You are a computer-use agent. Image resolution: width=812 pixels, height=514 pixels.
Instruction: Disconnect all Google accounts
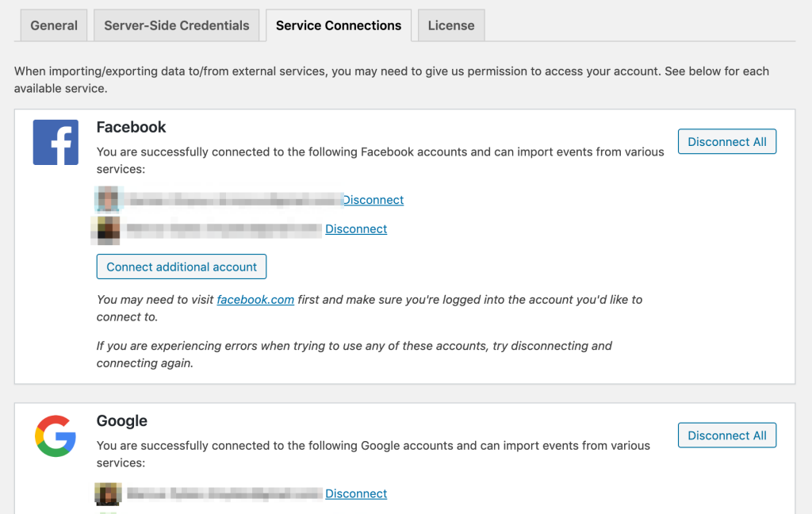[x=727, y=435]
